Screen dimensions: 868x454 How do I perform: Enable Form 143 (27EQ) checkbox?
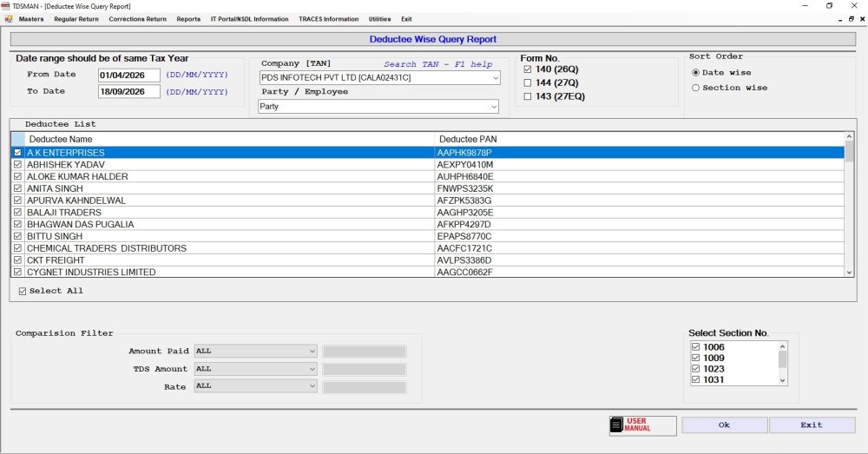(x=528, y=96)
